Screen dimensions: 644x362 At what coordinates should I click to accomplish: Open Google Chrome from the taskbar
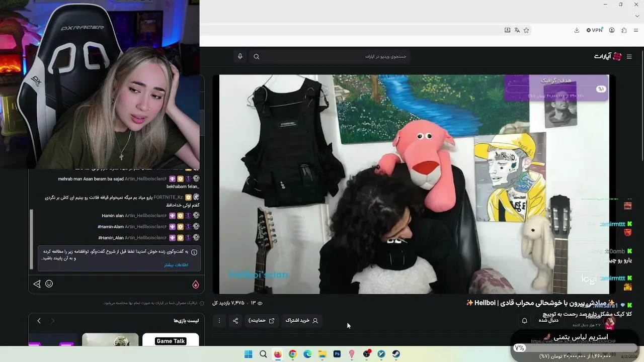(x=292, y=354)
